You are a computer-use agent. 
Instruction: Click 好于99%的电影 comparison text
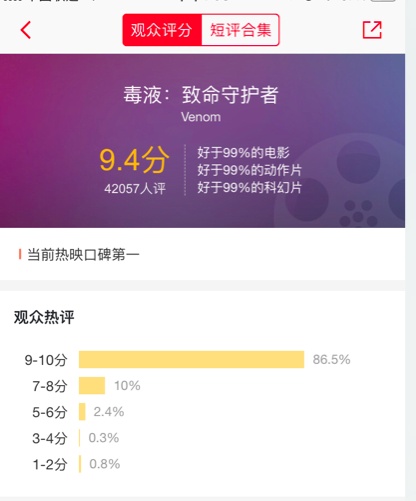pos(243,153)
